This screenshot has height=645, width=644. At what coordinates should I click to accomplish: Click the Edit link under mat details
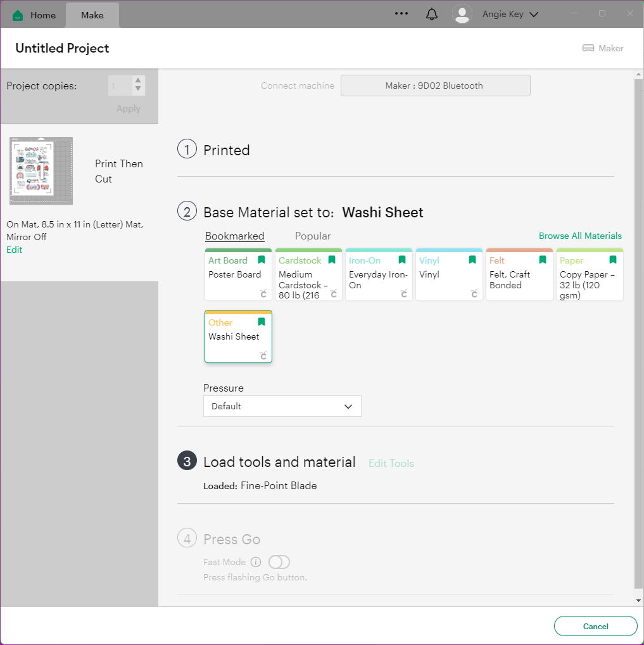tap(14, 250)
